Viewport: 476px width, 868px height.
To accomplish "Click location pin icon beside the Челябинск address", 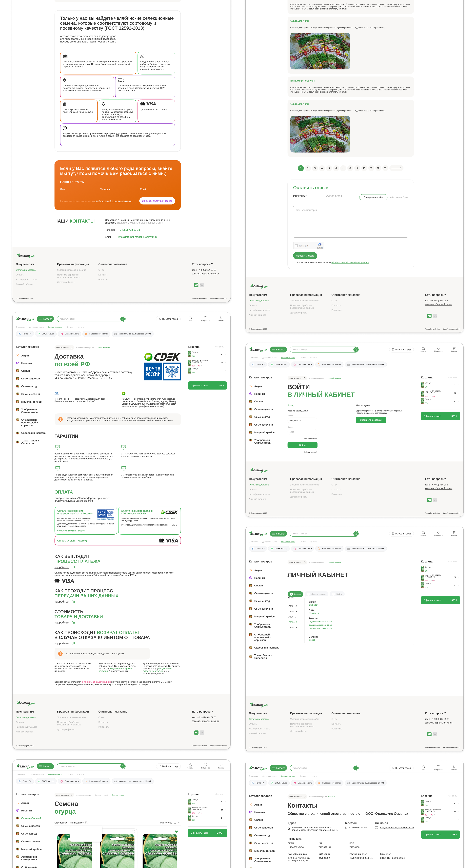I will pos(289,829).
